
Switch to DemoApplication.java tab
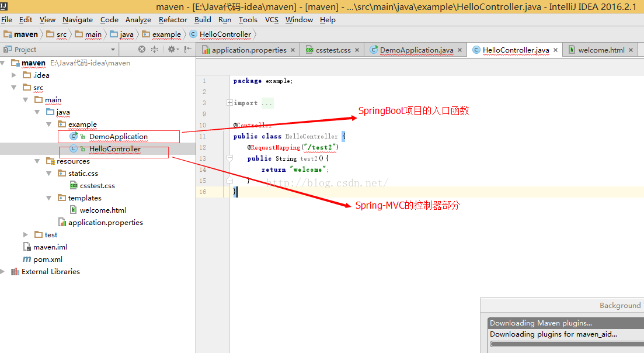click(x=416, y=50)
